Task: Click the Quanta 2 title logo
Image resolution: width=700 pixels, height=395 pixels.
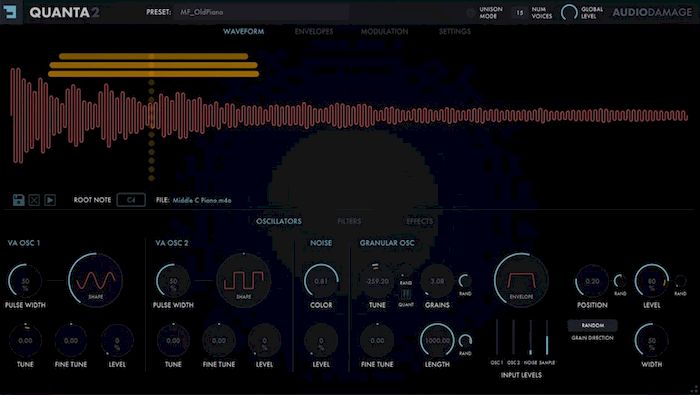Action: (x=64, y=12)
